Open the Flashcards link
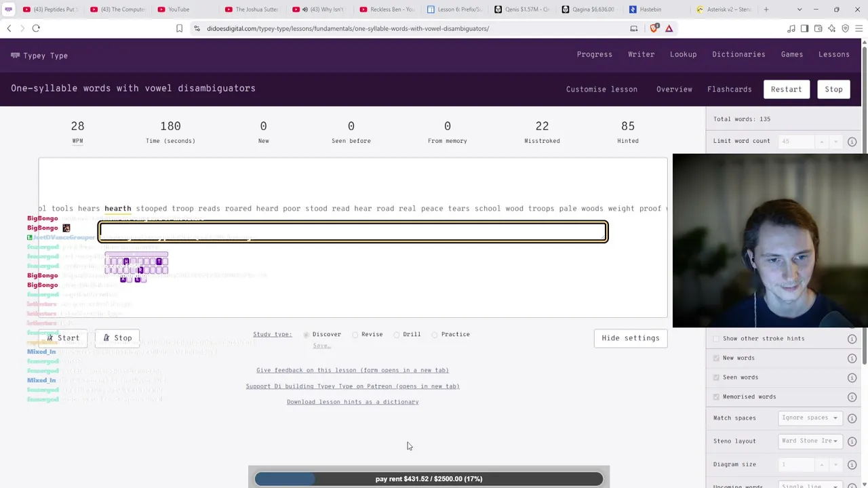Image resolution: width=868 pixels, height=488 pixels. 729,89
